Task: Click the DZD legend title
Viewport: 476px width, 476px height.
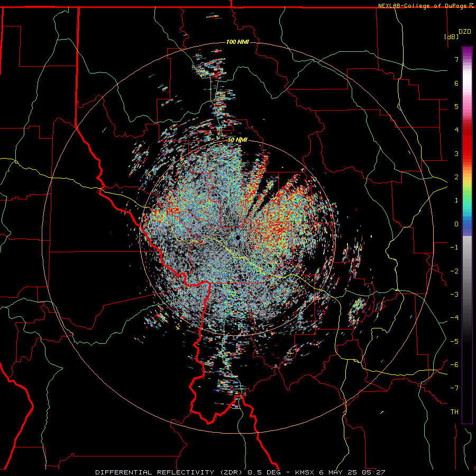Action: [x=465, y=32]
